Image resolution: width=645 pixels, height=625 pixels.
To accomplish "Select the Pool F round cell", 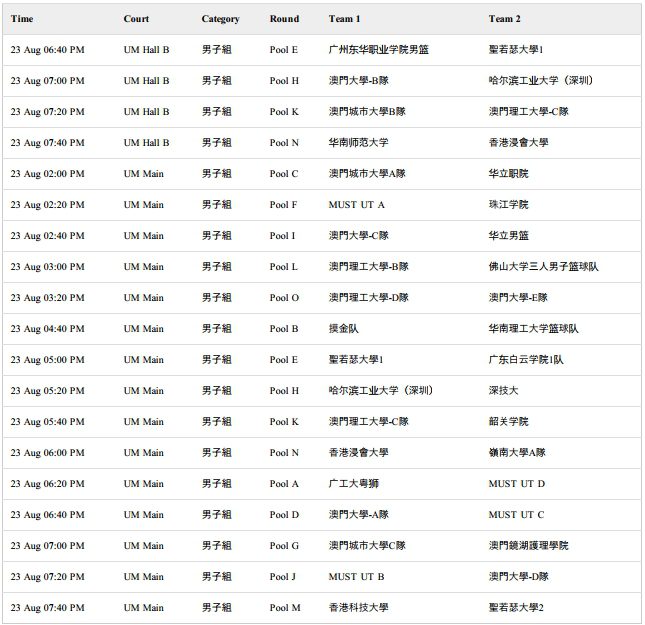I will point(283,204).
